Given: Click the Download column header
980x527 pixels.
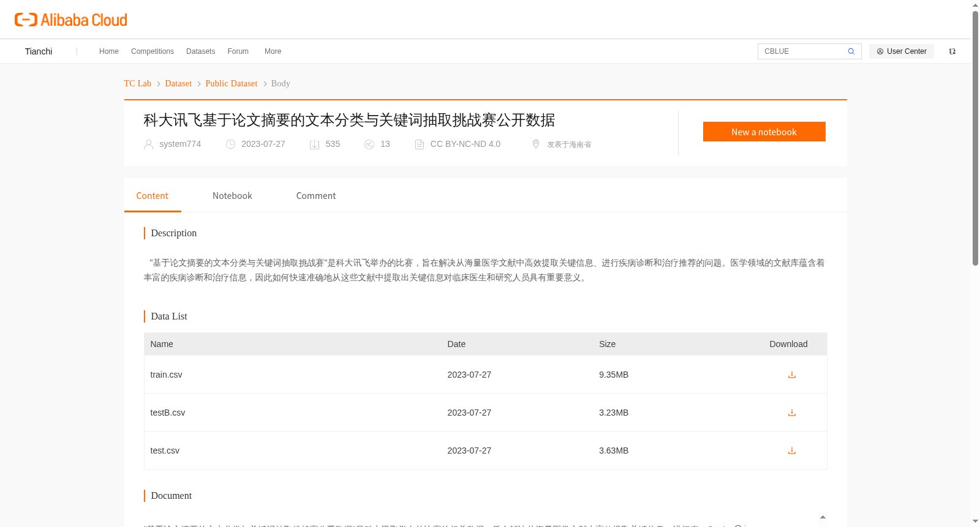Looking at the screenshot, I should tap(788, 344).
